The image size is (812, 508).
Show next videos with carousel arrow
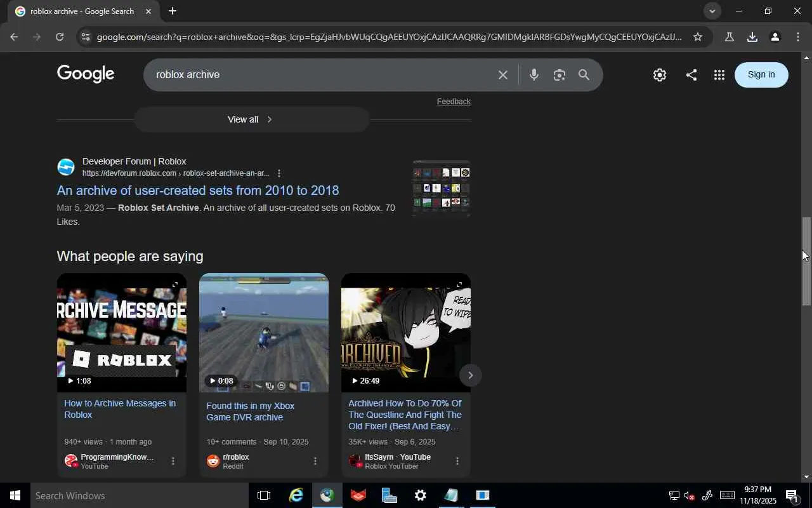click(470, 375)
